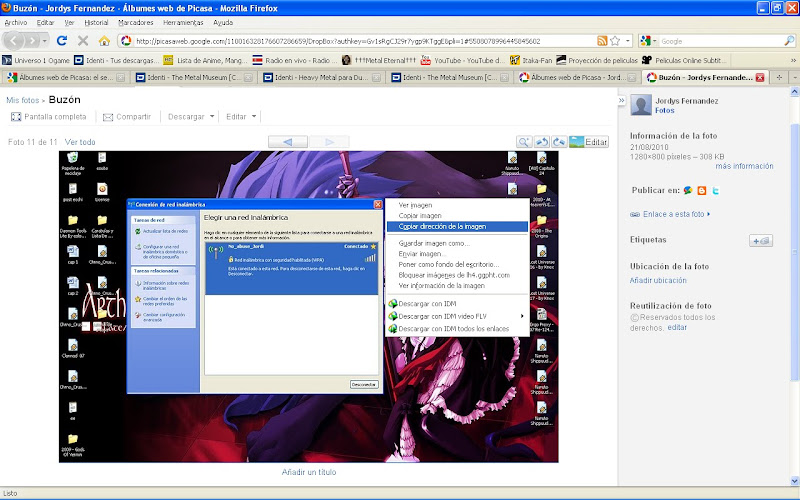Click in the Google search field

click(x=720, y=41)
